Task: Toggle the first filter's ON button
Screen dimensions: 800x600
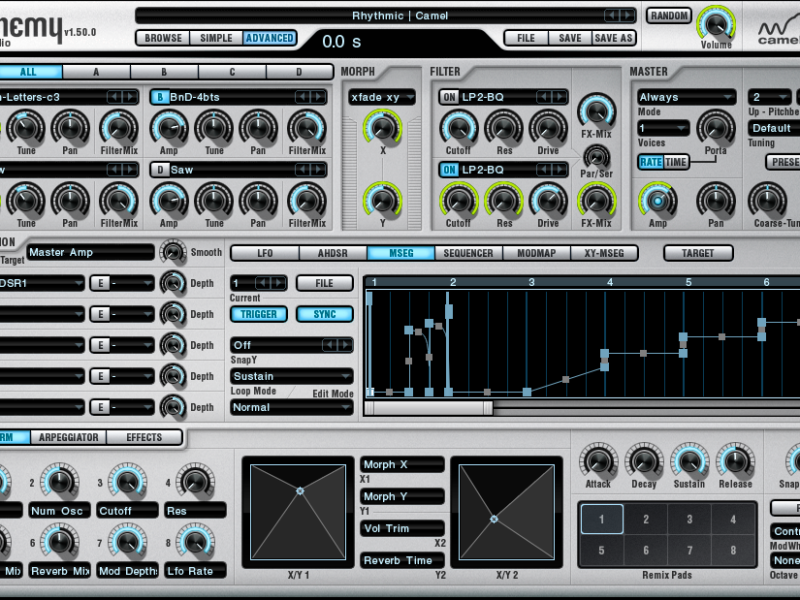Action: (x=449, y=97)
